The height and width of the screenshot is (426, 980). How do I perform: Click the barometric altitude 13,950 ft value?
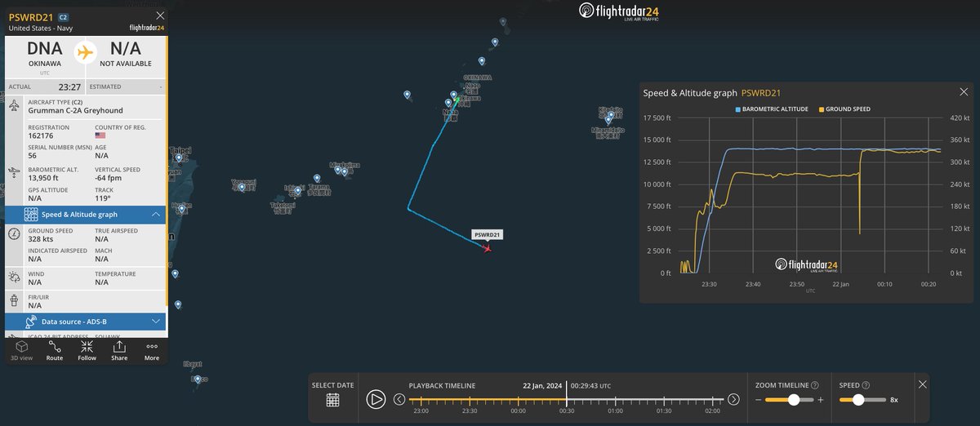(x=44, y=178)
